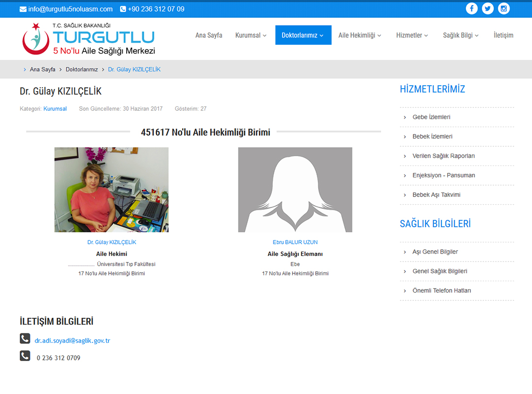Click Ana Sayfa in the breadcrumb
Screen dimensions: 532x394
tap(42, 69)
